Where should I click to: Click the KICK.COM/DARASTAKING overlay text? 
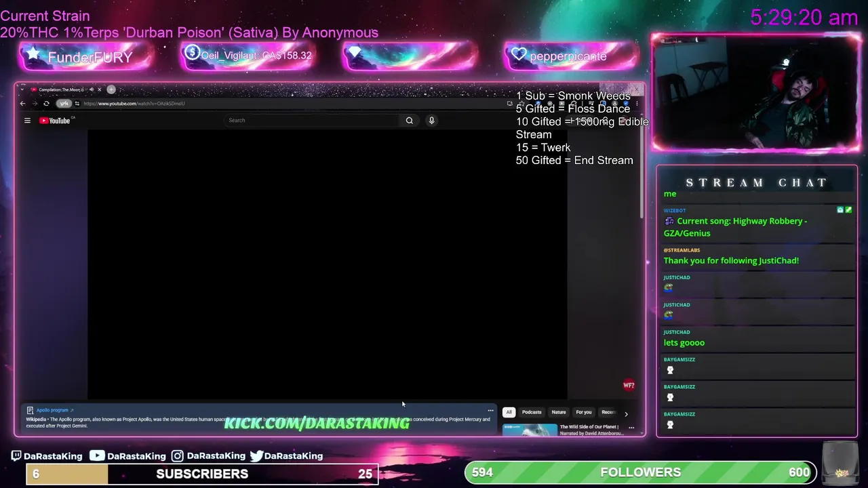(x=317, y=424)
